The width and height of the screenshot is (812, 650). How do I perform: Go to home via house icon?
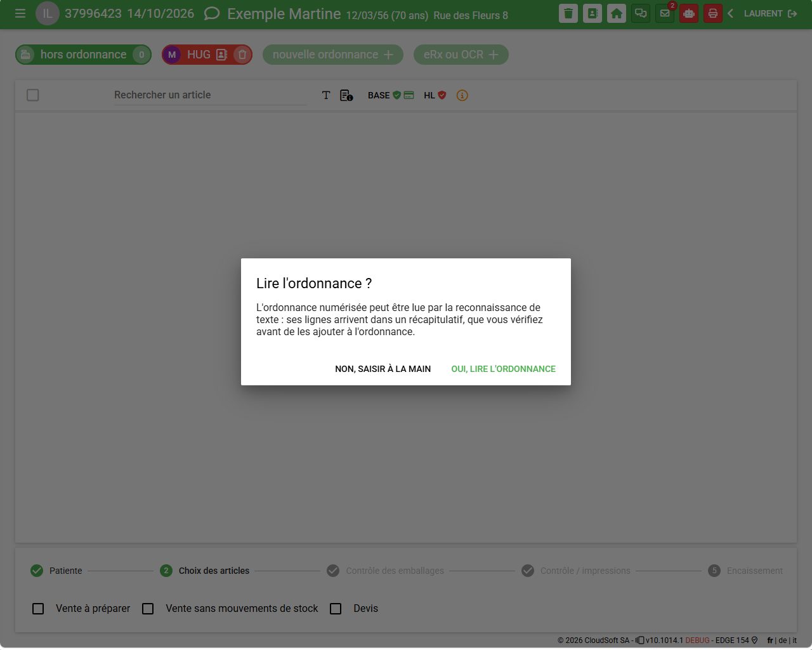[x=617, y=13]
